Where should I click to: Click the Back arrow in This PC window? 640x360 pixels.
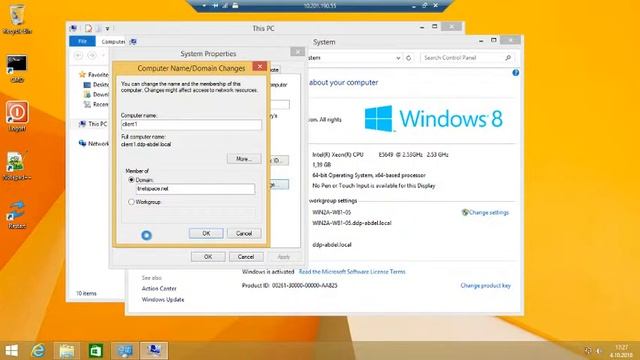click(78, 55)
